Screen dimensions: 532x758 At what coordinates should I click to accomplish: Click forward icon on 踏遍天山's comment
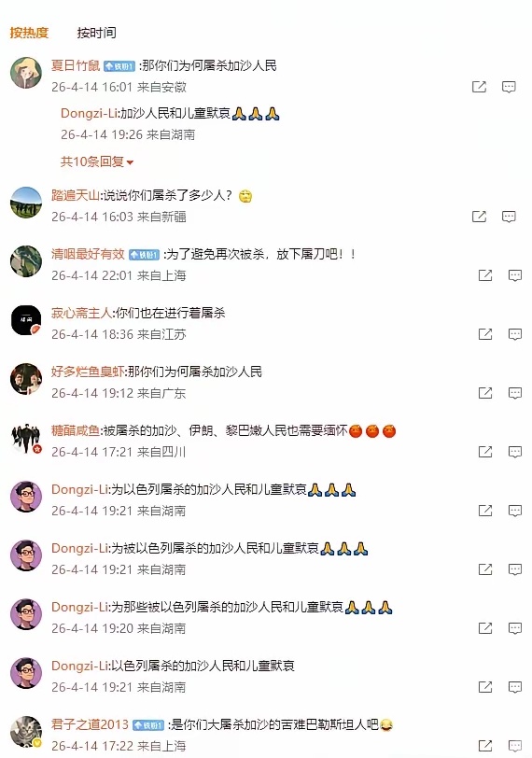coord(479,217)
